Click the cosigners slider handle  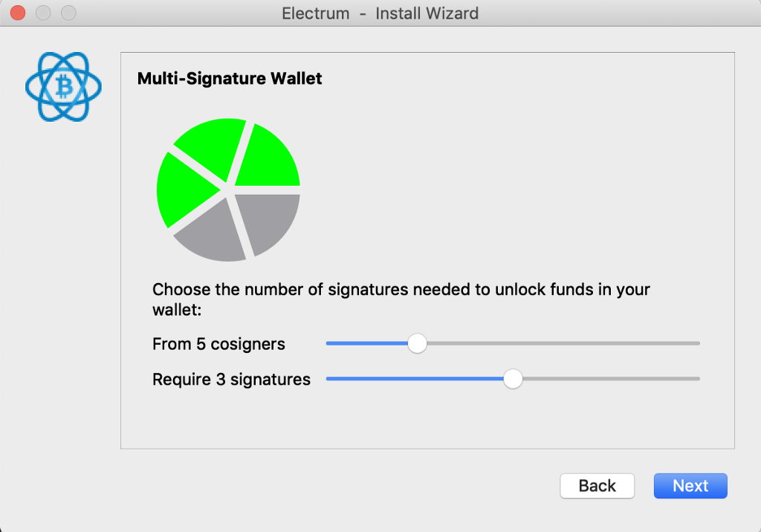(x=418, y=343)
